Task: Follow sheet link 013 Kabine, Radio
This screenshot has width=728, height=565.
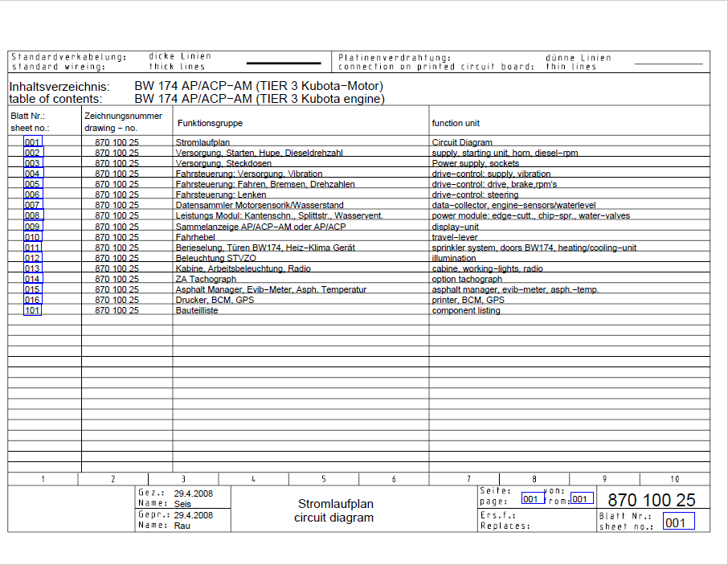Action: [x=32, y=268]
